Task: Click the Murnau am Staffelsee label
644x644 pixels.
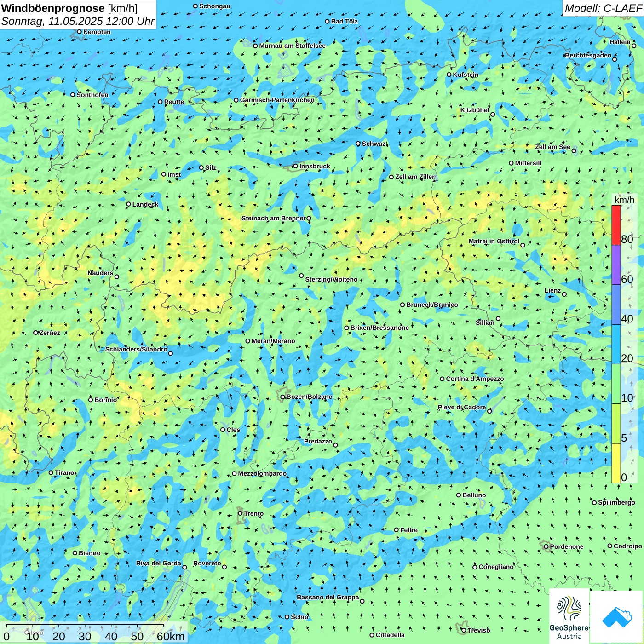Action: [292, 46]
